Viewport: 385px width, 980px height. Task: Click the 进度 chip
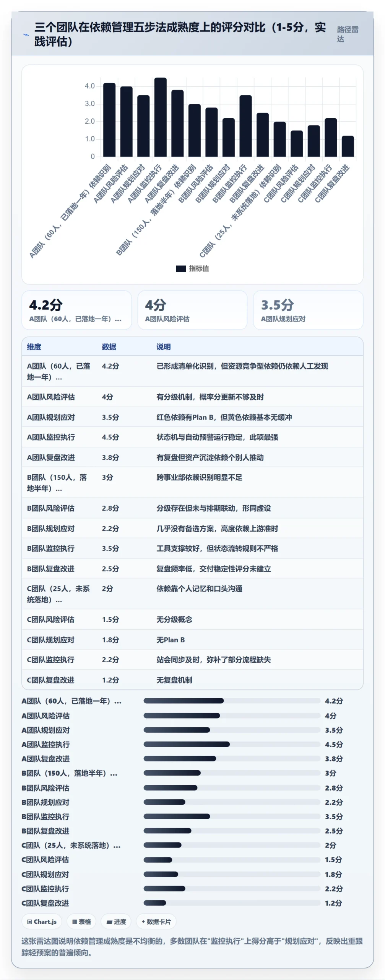tap(116, 921)
